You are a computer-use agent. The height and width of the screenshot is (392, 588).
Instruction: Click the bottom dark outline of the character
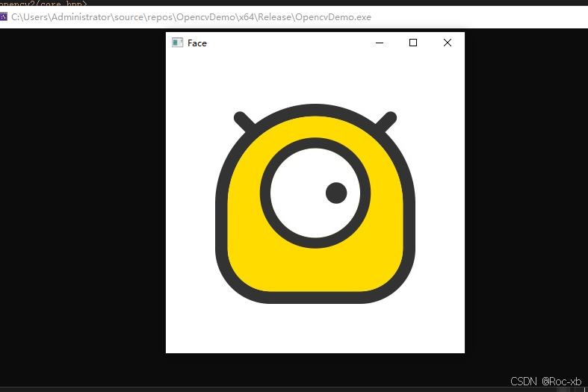(315, 297)
